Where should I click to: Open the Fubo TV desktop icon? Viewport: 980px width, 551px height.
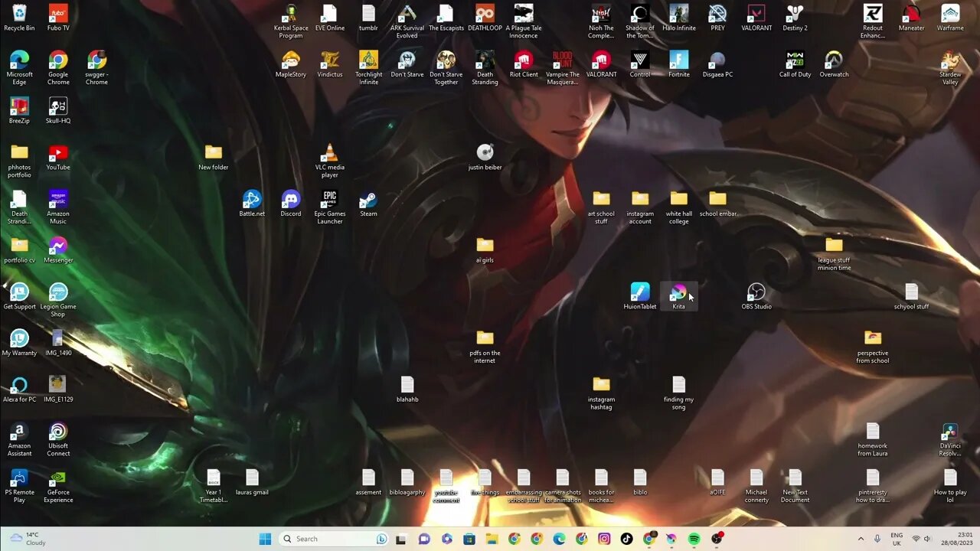(58, 18)
